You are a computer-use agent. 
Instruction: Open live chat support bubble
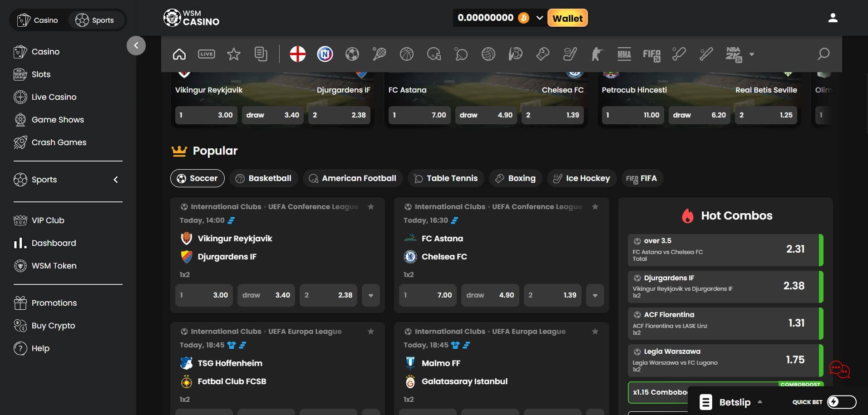tap(839, 369)
